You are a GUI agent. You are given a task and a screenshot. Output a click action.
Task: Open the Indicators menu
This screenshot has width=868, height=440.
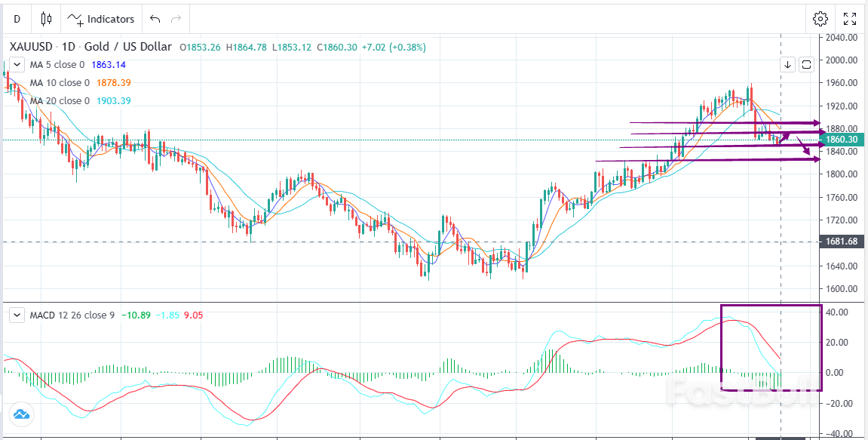click(101, 19)
